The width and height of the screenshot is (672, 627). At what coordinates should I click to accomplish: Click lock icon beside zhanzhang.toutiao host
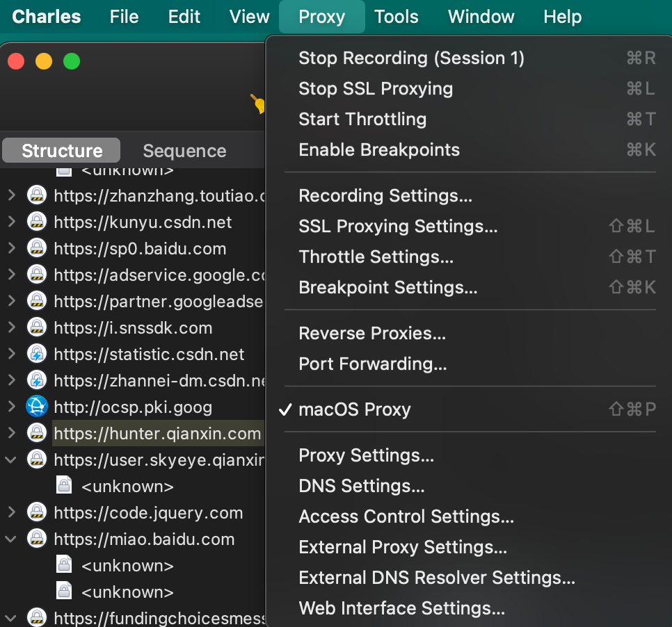tap(37, 195)
